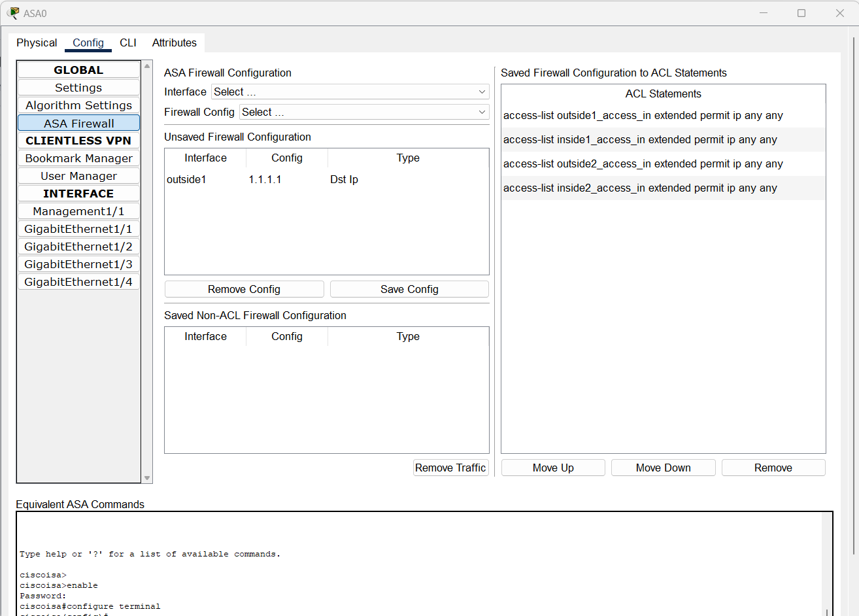Image resolution: width=859 pixels, height=616 pixels.
Task: Click the Remove button under ACL Statements
Action: coord(773,467)
